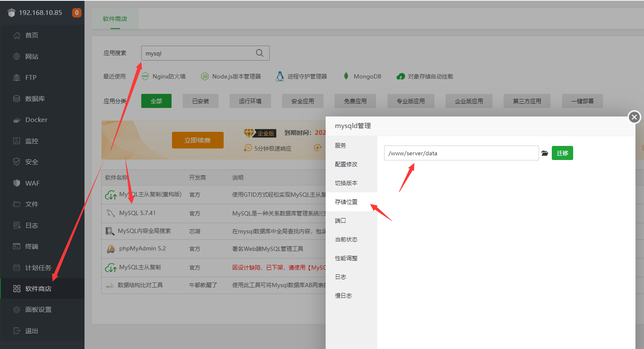Click the 192.168.10.85 server address
Screen dimensions: 644x349
click(x=41, y=13)
